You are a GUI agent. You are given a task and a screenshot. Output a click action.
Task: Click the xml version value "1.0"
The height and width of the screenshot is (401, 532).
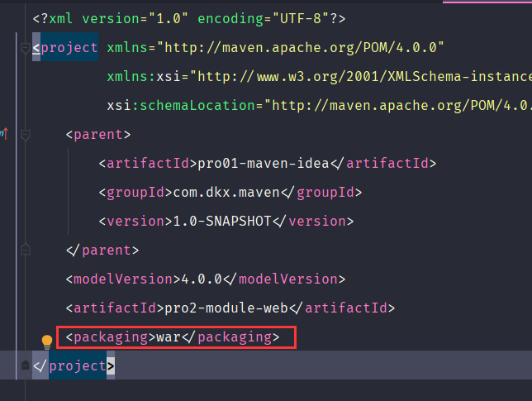point(169,19)
